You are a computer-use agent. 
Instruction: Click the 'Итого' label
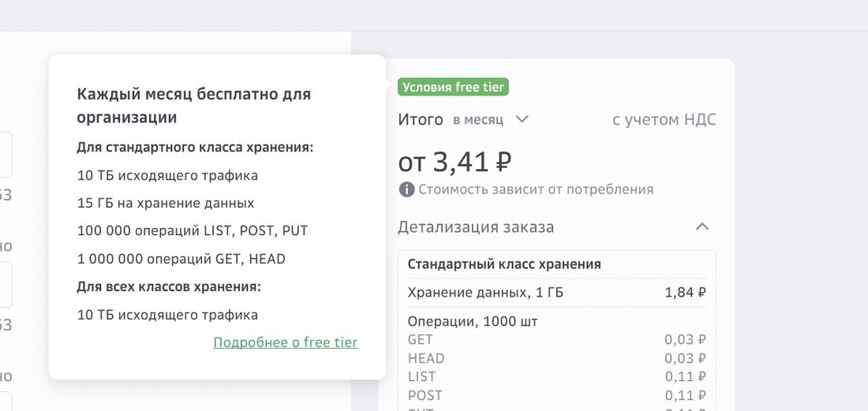click(420, 119)
